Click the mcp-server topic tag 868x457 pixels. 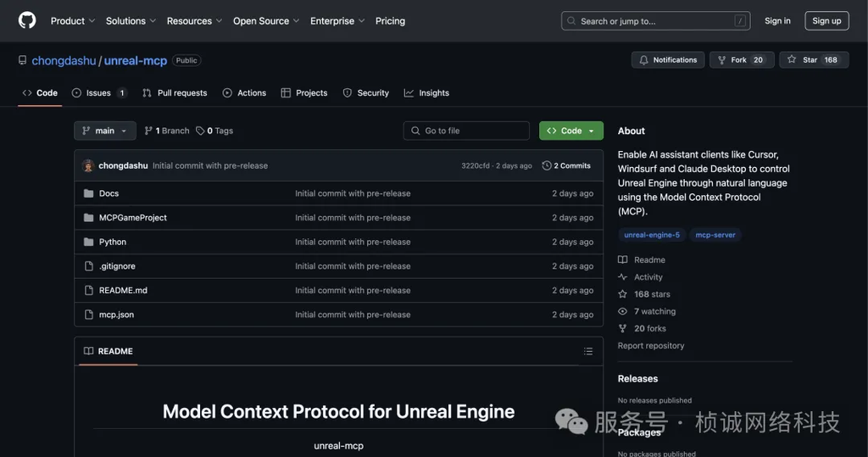pos(715,235)
